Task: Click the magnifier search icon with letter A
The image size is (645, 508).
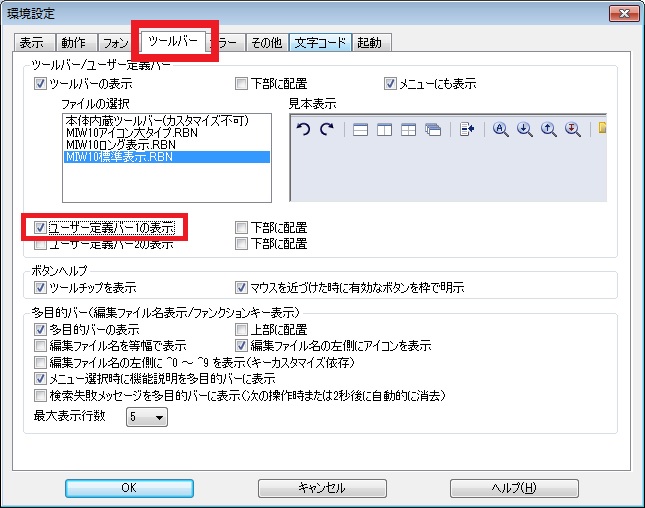Action: click(x=502, y=130)
